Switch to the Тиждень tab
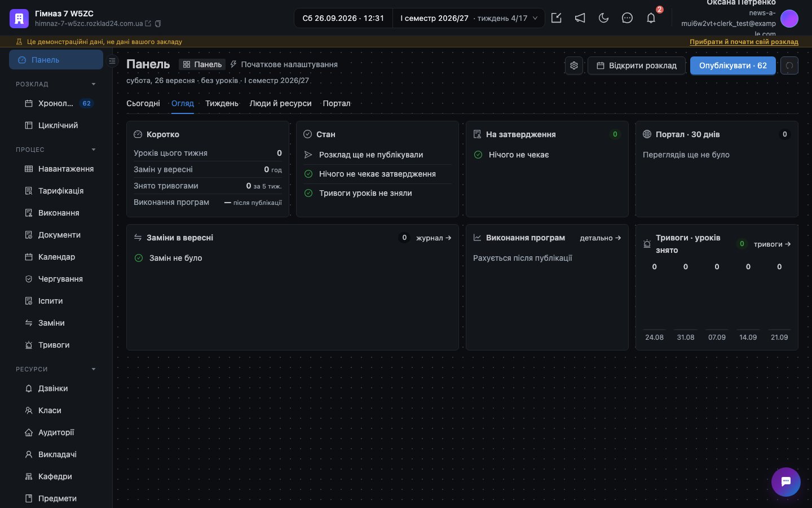Image resolution: width=812 pixels, height=508 pixels. 222,103
